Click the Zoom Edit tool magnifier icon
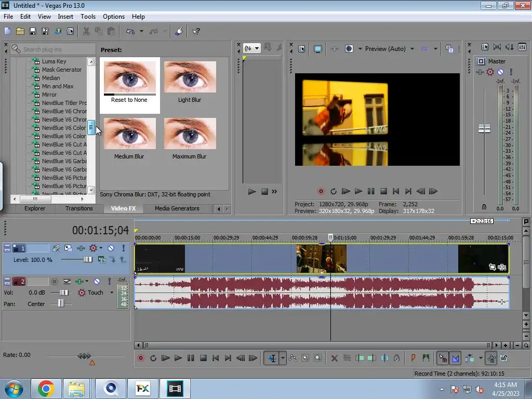 317,358
